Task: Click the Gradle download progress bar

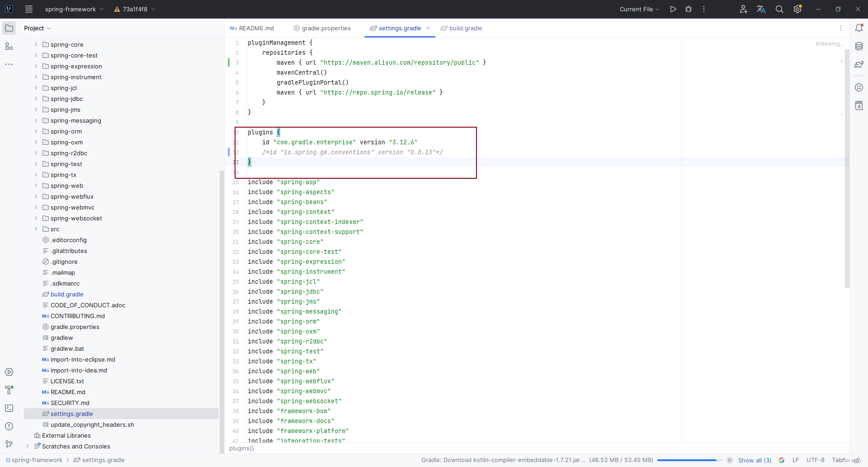Action: click(x=690, y=460)
